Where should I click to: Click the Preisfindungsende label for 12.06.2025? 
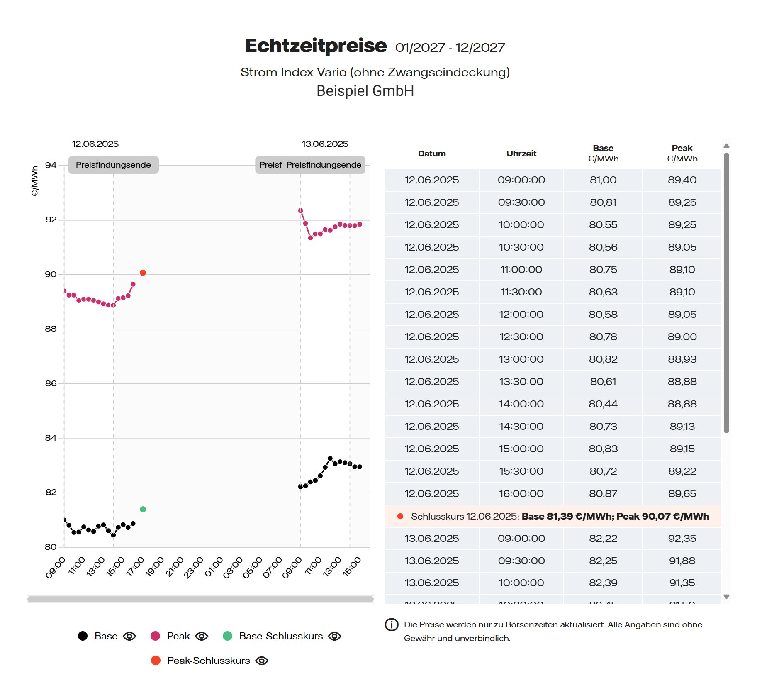113,165
